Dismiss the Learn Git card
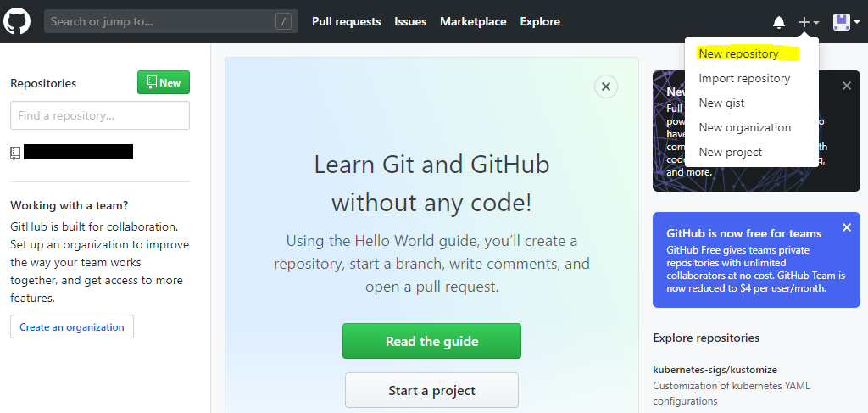The height and width of the screenshot is (413, 868). (605, 87)
